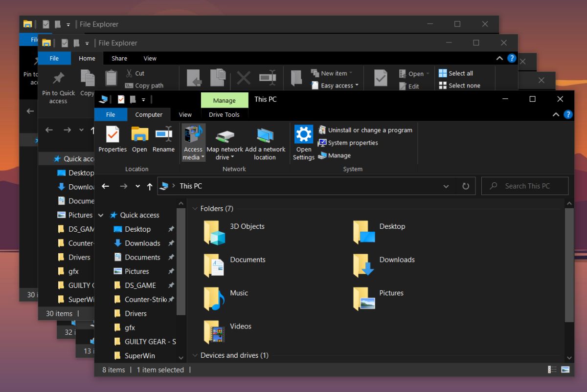The width and height of the screenshot is (587, 392).
Task: Switch to large icons view in status bar
Action: pyautogui.click(x=565, y=370)
